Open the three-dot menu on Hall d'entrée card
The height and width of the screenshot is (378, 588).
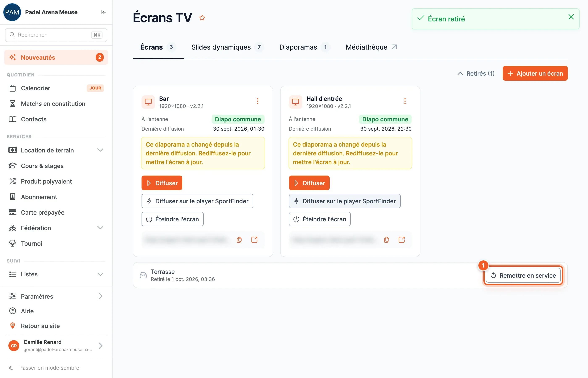tap(405, 101)
